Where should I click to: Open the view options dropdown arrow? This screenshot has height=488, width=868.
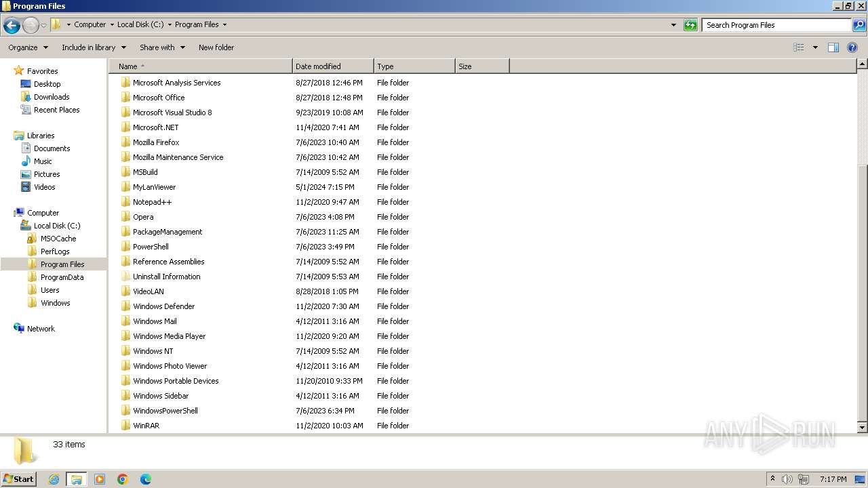[815, 47]
